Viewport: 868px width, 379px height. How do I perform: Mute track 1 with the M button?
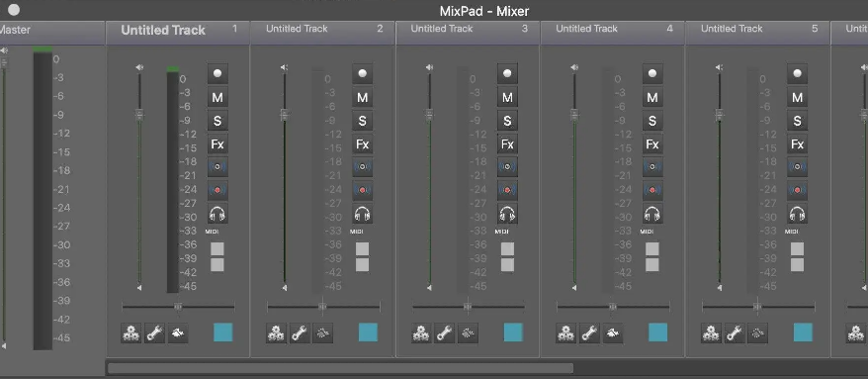point(217,98)
